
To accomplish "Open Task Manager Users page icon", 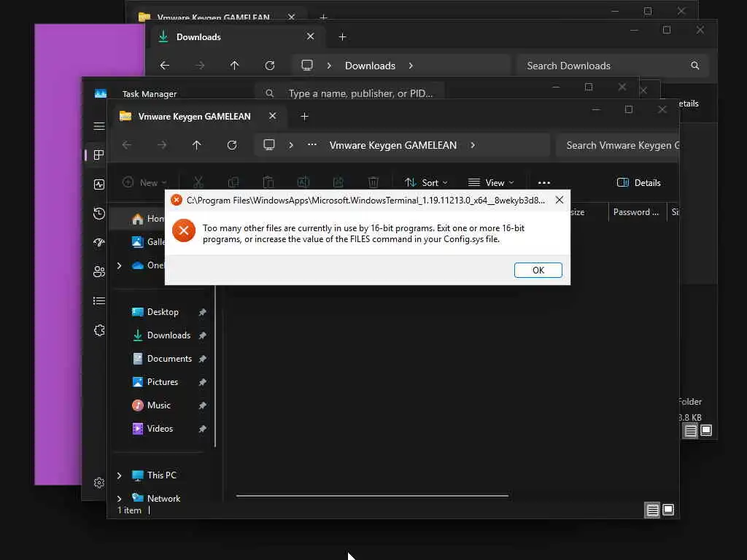I will [99, 271].
